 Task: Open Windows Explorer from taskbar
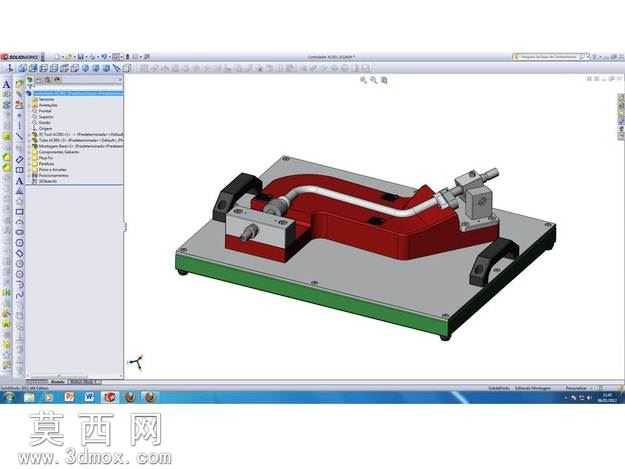(x=29, y=397)
